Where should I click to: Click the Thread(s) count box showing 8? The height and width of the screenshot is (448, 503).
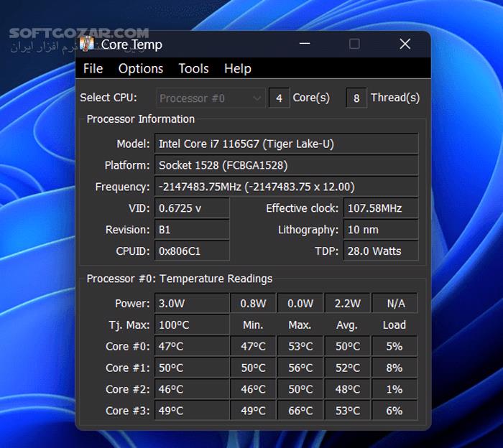click(x=356, y=98)
